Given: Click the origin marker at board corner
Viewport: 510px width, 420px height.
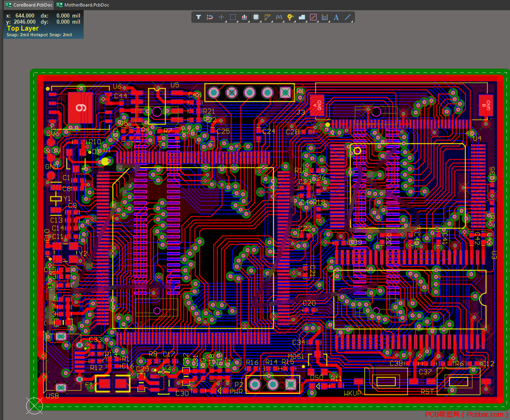Looking at the screenshot, I should (34, 405).
